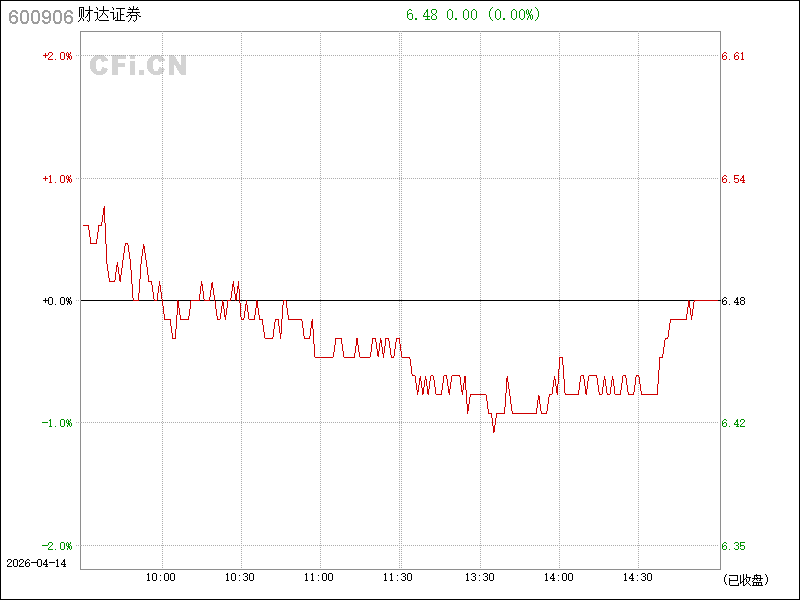Click the 13:30 time label
The width and height of the screenshot is (800, 600).
point(480,577)
